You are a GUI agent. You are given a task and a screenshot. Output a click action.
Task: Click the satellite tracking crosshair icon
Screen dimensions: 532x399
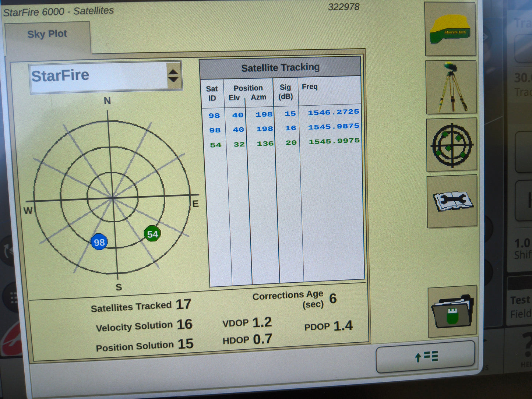(x=452, y=145)
